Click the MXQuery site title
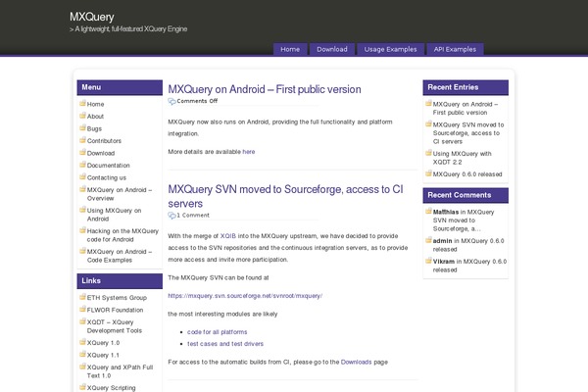The height and width of the screenshot is (392, 588). (x=91, y=17)
